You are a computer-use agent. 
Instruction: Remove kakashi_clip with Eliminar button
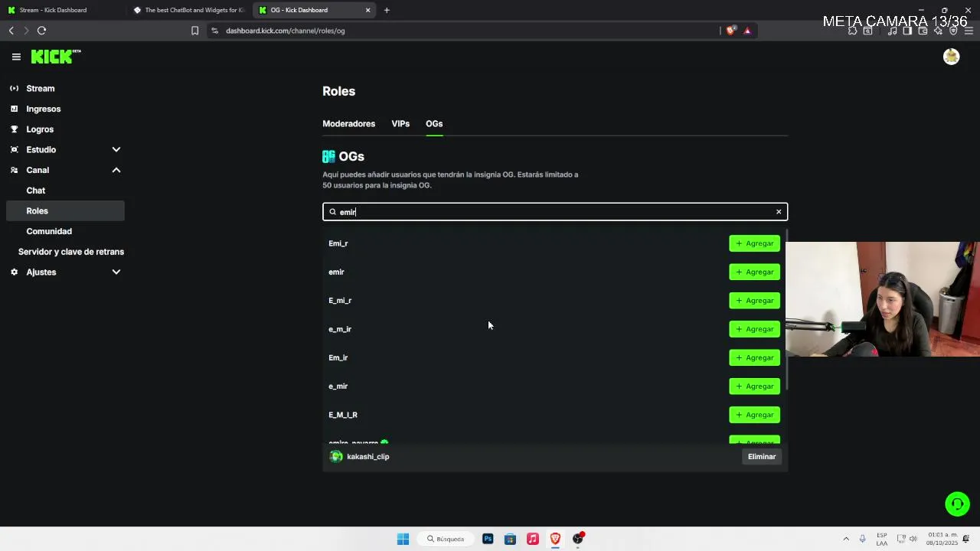click(x=761, y=457)
